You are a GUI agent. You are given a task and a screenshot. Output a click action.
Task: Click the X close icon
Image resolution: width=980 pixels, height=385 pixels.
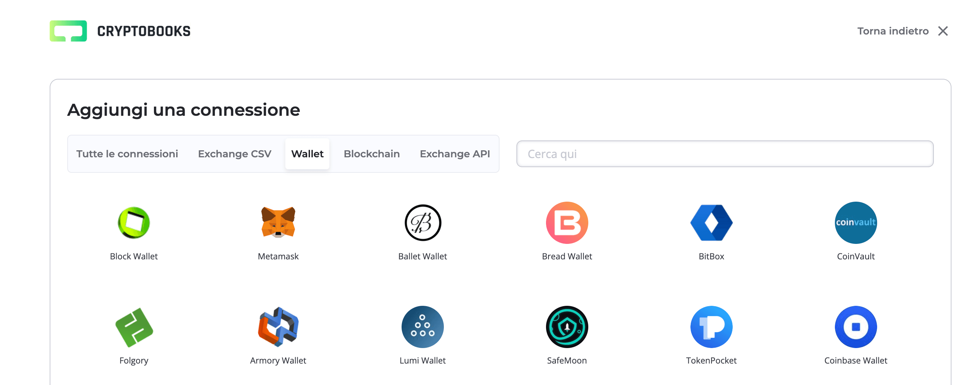pyautogui.click(x=943, y=31)
